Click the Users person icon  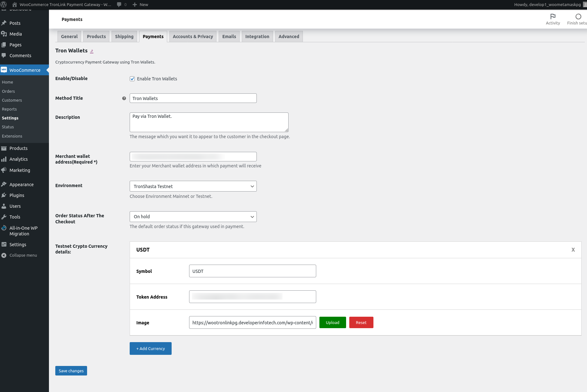coord(4,206)
